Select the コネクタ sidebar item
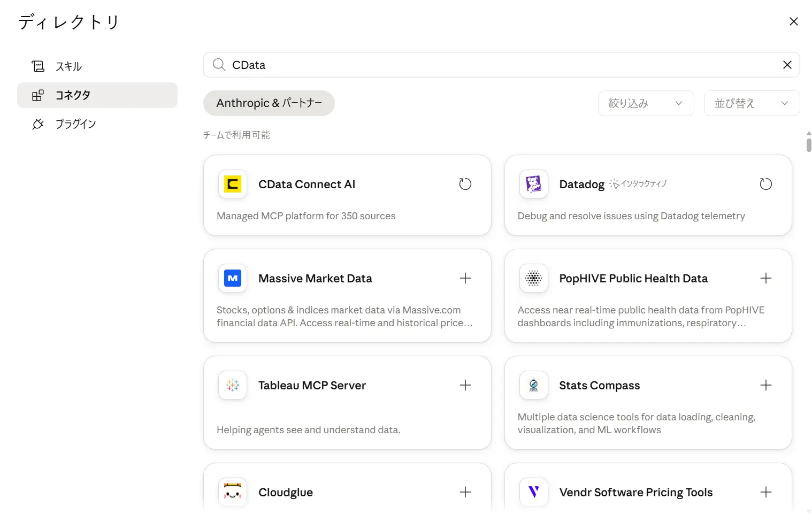This screenshot has height=530, width=812. tap(97, 95)
